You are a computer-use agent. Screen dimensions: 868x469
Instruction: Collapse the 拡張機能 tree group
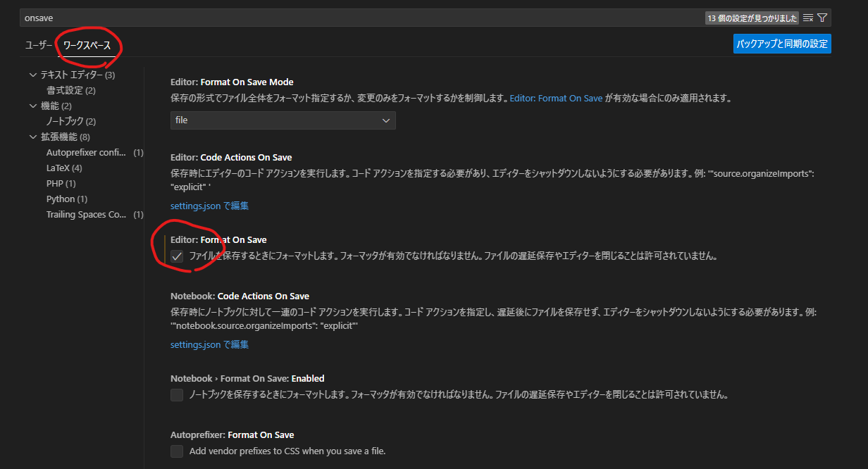32,137
